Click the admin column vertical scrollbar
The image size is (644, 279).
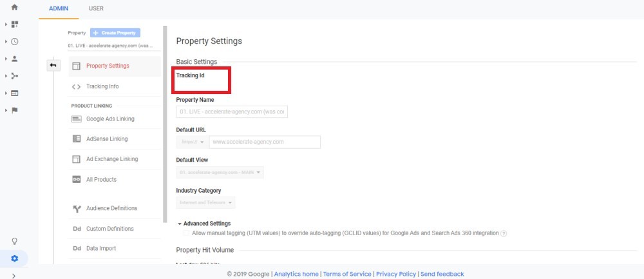coord(165,124)
